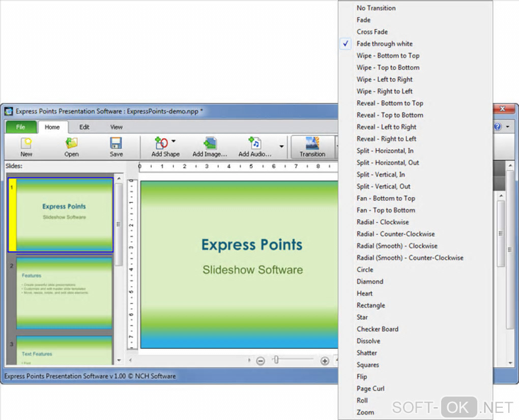This screenshot has width=519, height=420.
Task: Choose the Diamond transition
Action: 415,282
